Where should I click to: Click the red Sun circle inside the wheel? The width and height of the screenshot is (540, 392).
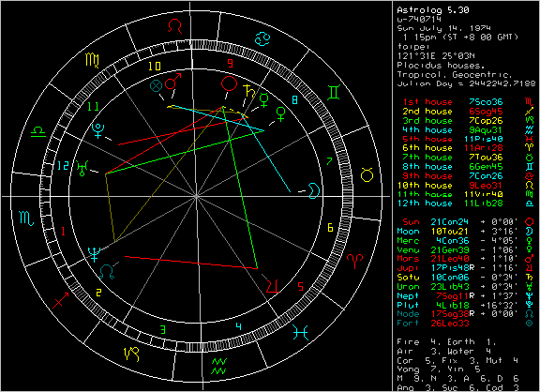pyautogui.click(x=229, y=83)
